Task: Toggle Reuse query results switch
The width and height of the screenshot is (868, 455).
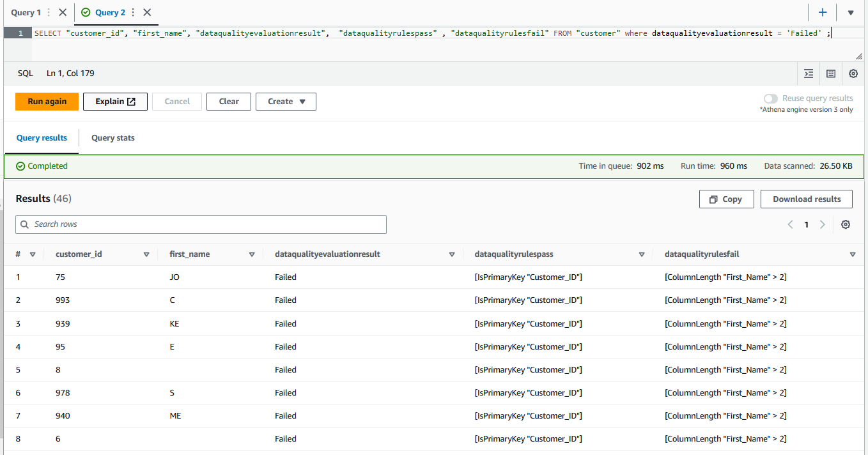Action: [x=771, y=98]
